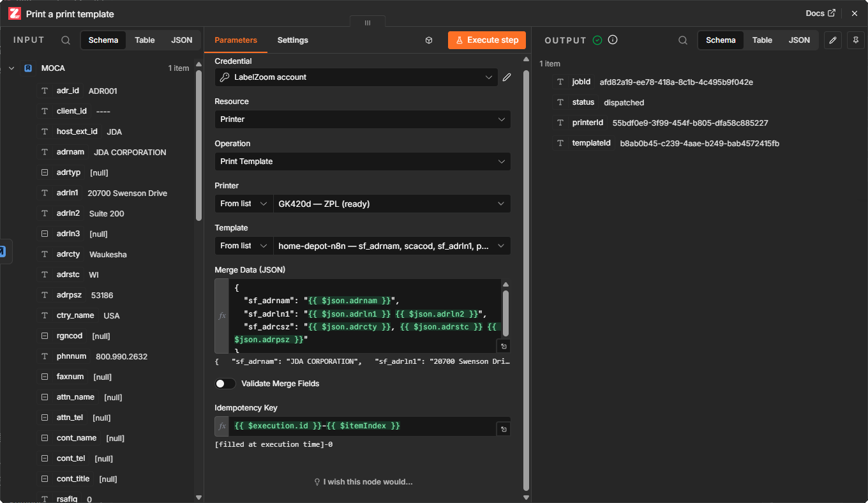This screenshot has width=868, height=503.
Task: Click the 'dispatched' status value
Action: tap(624, 102)
